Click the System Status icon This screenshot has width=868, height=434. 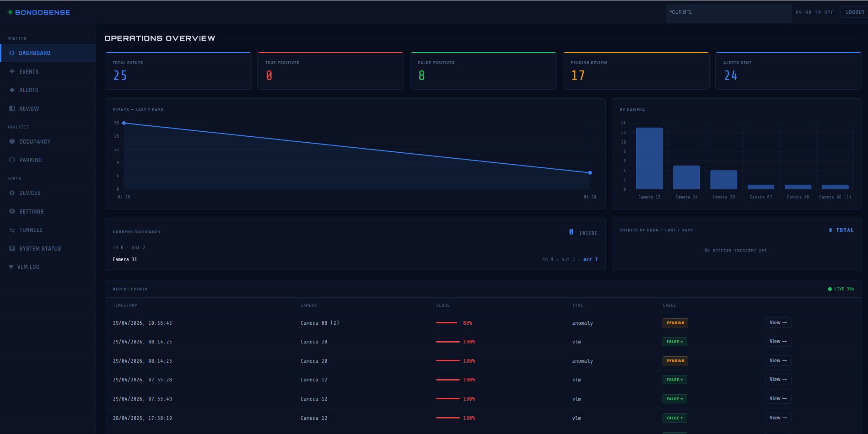click(12, 248)
